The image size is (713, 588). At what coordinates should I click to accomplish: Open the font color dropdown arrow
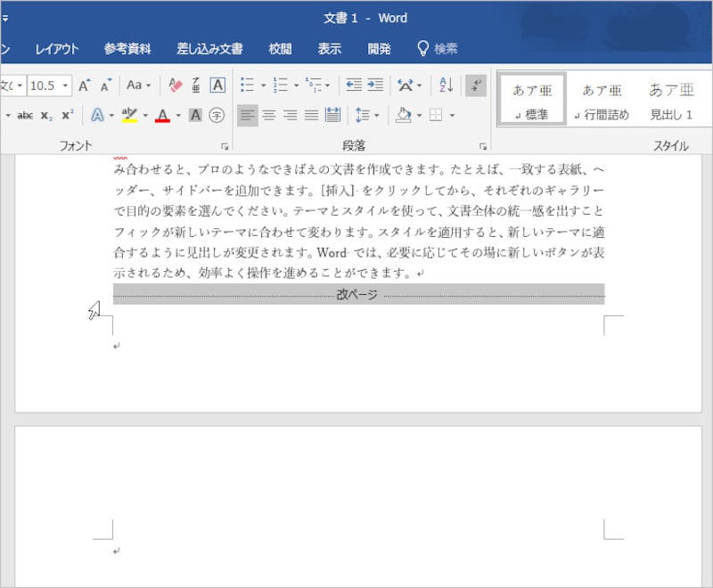point(178,116)
